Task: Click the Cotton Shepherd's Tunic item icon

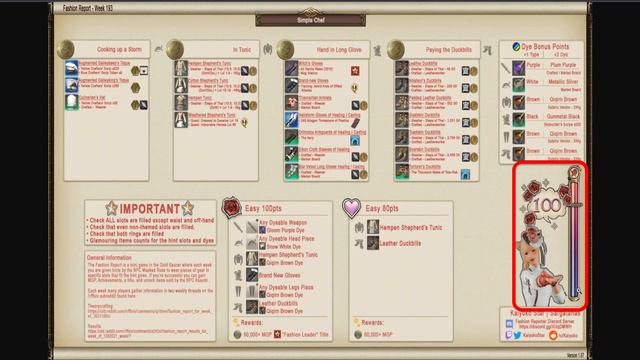Action: coord(181,85)
